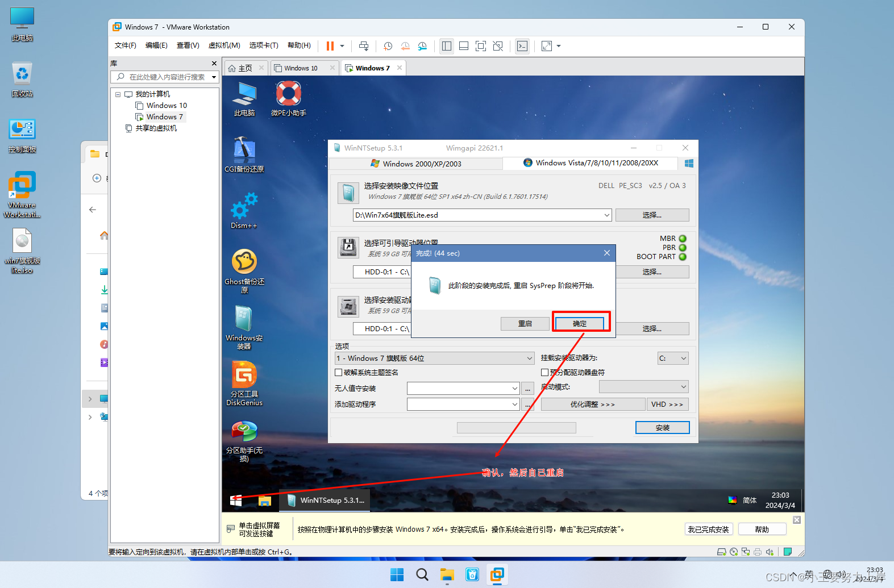Open the Windows安装器 desktop icon
Viewport: 894px width, 588px height.
(x=244, y=327)
